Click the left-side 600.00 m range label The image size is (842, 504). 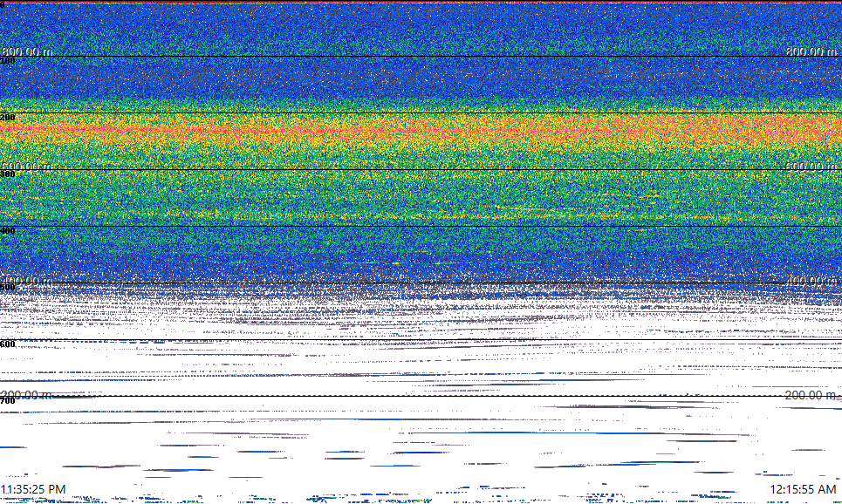(27, 167)
